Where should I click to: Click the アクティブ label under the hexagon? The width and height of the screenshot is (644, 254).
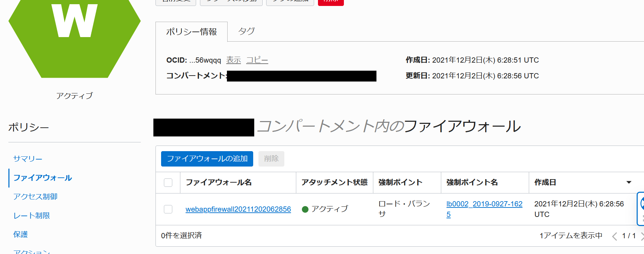[x=75, y=96]
